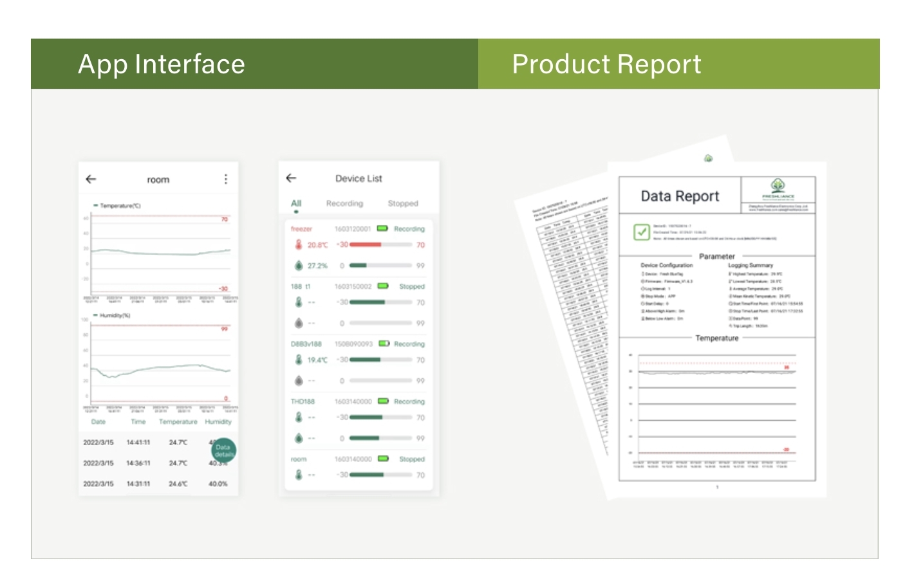Tap the back arrow on room screen
914x588 pixels.
point(91,179)
